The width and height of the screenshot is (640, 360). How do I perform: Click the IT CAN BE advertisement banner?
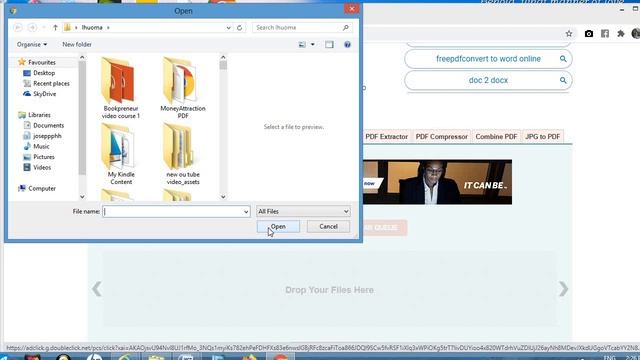click(x=437, y=182)
